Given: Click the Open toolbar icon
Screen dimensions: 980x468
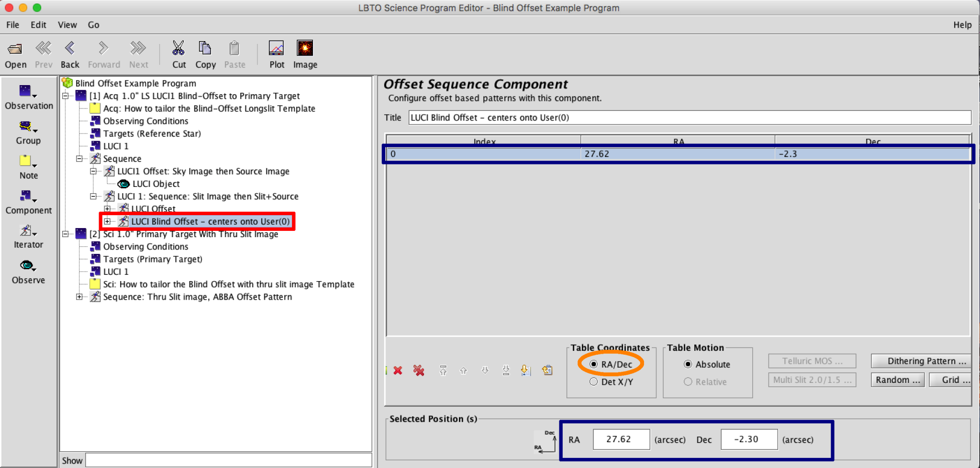Looking at the screenshot, I should (x=15, y=49).
